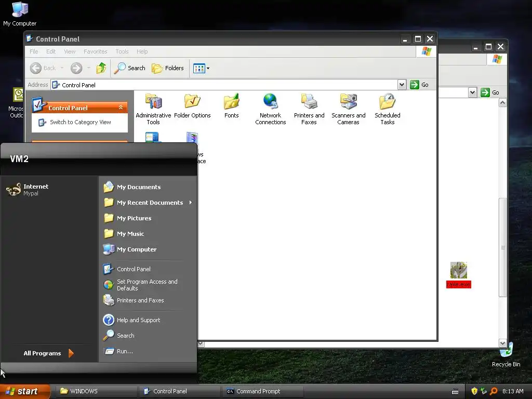Viewport: 532px width, 399px height.
Task: Open the Favorites menu
Action: point(96,51)
